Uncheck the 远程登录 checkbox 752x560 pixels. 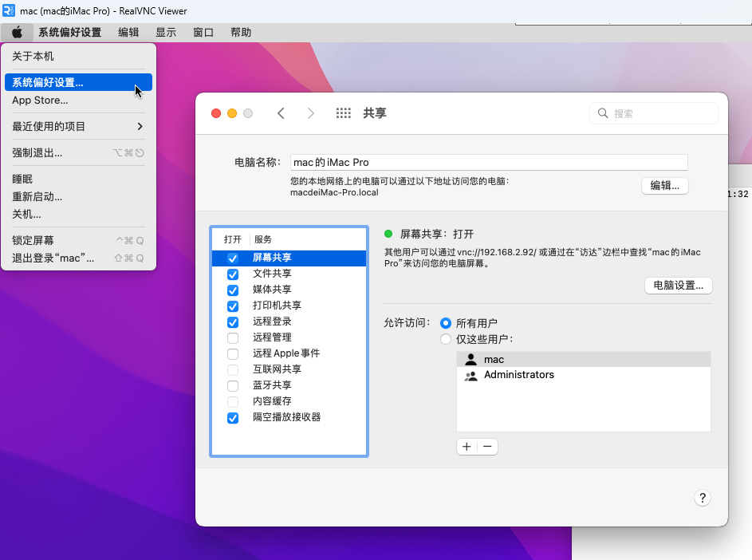coord(233,322)
